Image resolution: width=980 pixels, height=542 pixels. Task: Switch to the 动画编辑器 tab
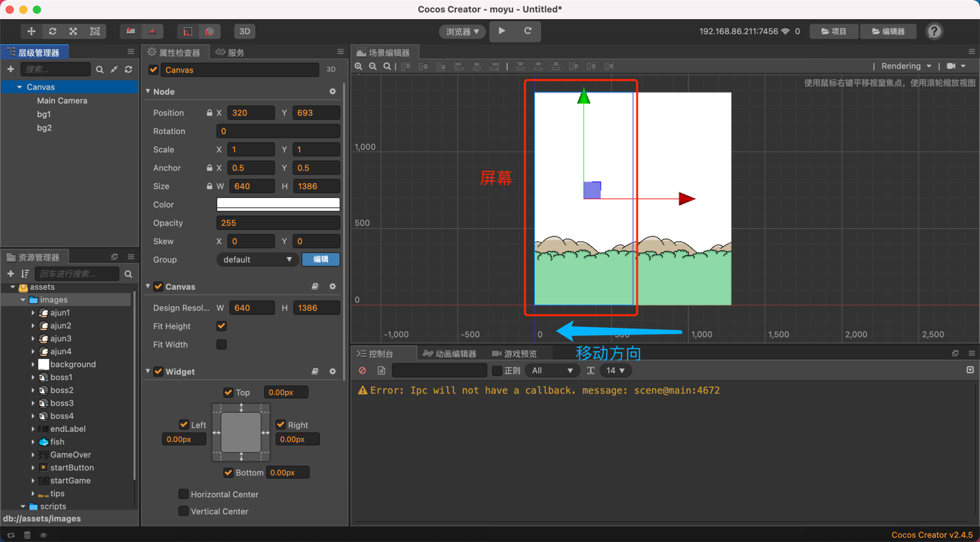coord(449,354)
